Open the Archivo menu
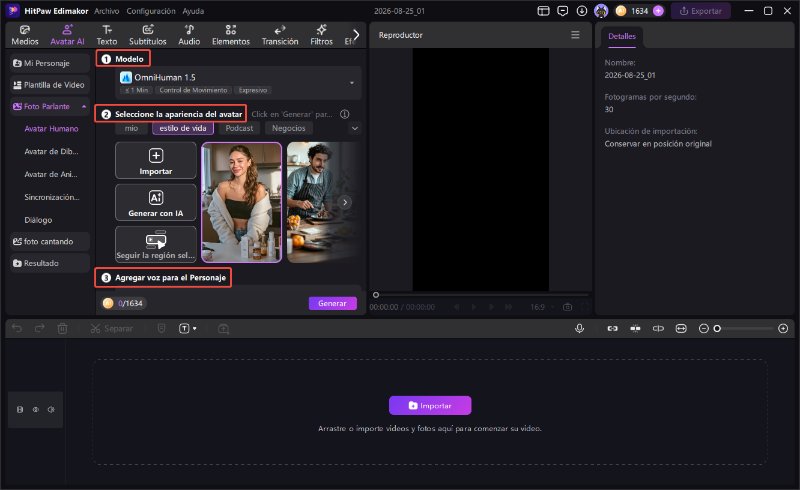 pyautogui.click(x=107, y=11)
